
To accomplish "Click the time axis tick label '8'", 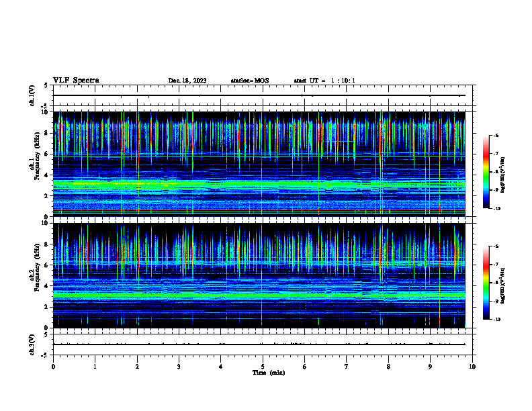I will [x=388, y=367].
